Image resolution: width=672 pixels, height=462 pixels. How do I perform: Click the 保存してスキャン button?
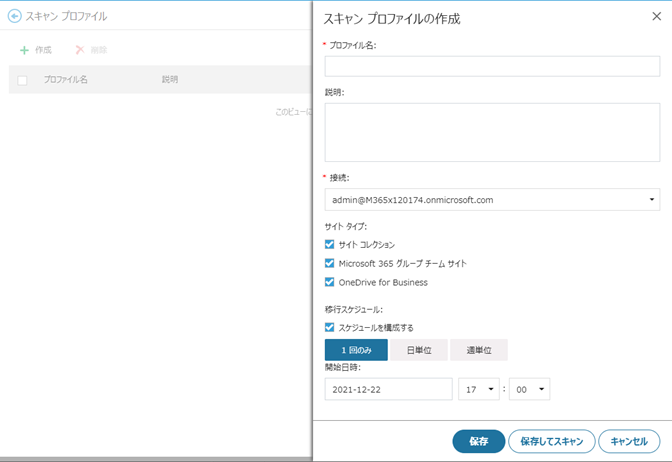coord(552,441)
